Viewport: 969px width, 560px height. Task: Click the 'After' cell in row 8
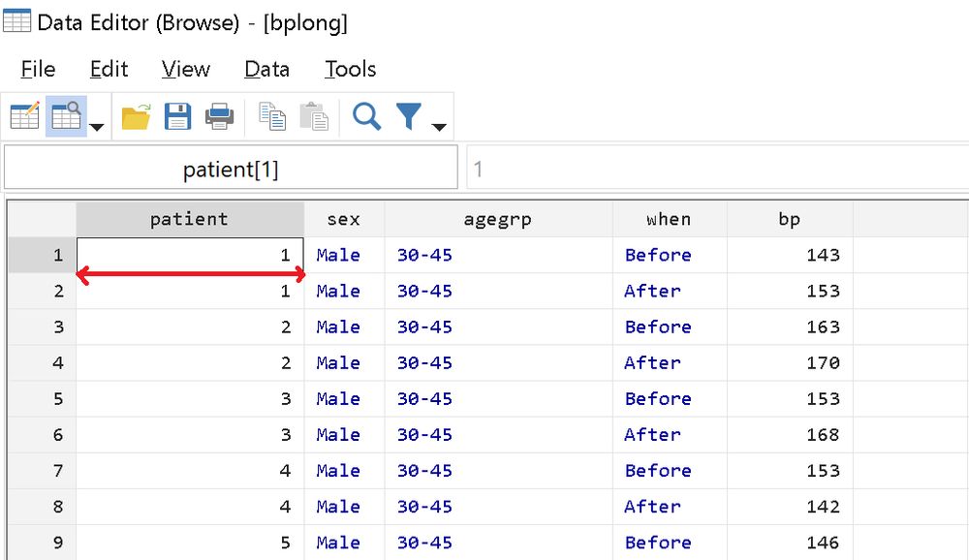(x=670, y=506)
